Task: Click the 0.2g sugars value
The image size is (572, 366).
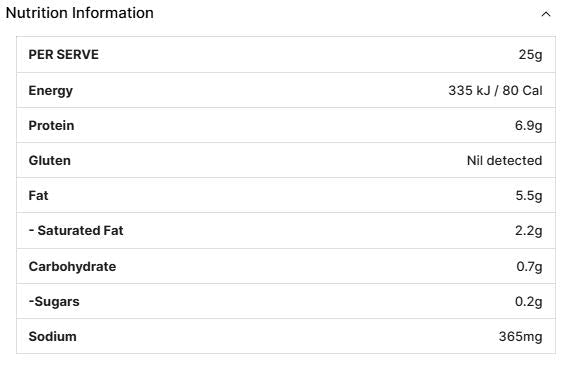Action: (529, 302)
